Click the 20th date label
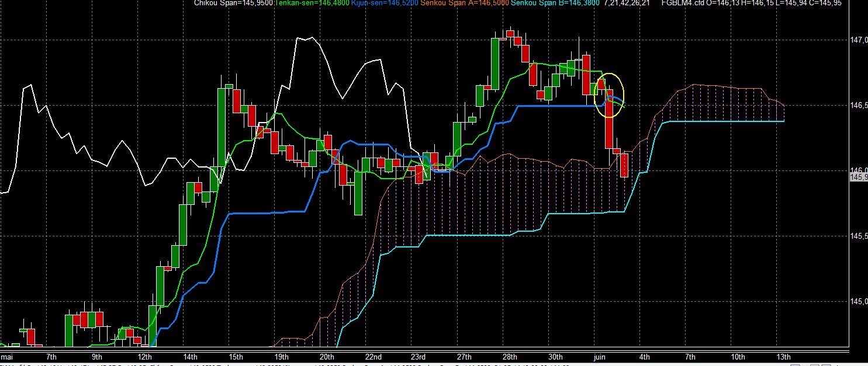The height and width of the screenshot is (366, 868). point(327,357)
